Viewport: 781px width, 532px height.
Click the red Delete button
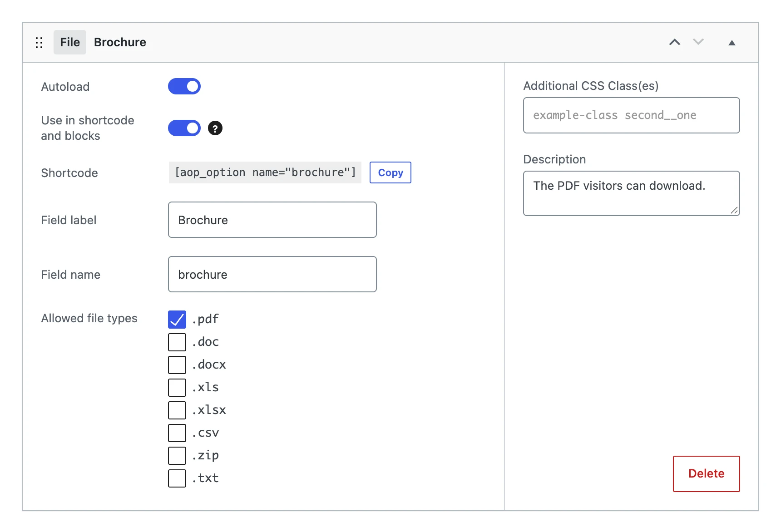tap(707, 474)
